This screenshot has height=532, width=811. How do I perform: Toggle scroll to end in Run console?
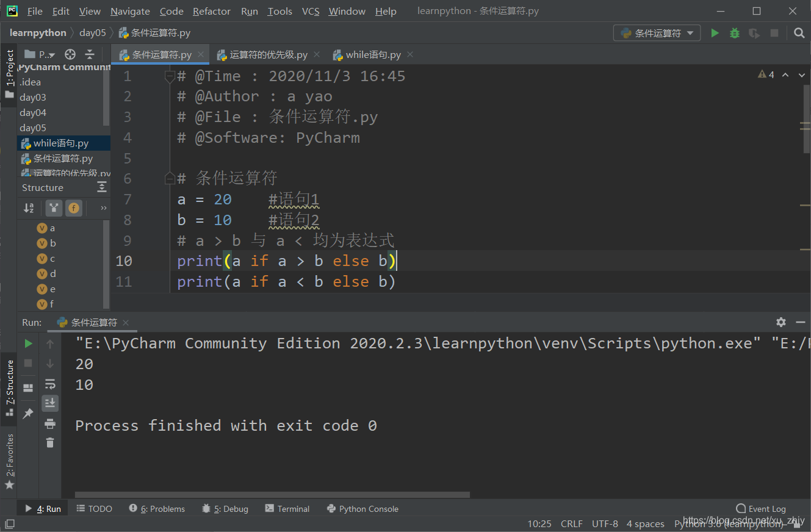(50, 403)
